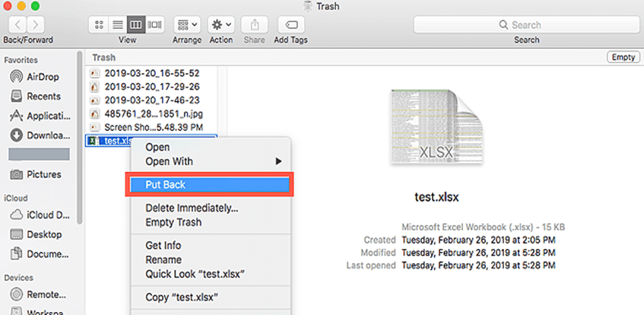
Task: Open Recents in the sidebar
Action: point(43,97)
